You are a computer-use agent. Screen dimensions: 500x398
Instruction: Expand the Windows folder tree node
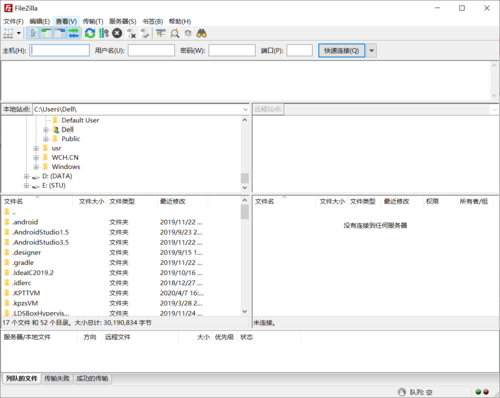[x=36, y=167]
